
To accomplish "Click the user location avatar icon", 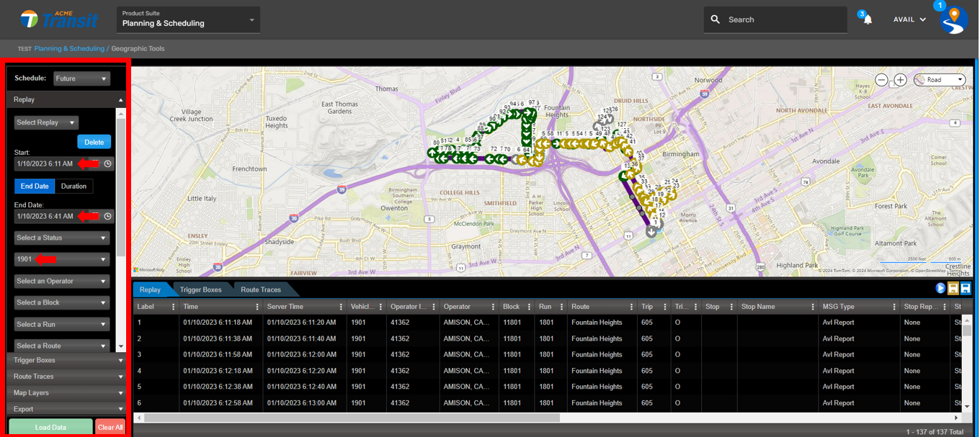I will click(953, 19).
